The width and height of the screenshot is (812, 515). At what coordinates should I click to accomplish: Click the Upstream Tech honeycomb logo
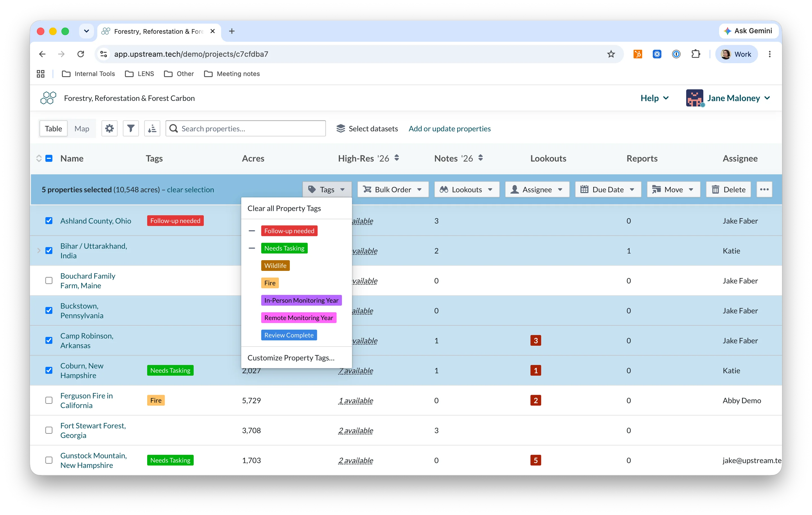(x=48, y=98)
